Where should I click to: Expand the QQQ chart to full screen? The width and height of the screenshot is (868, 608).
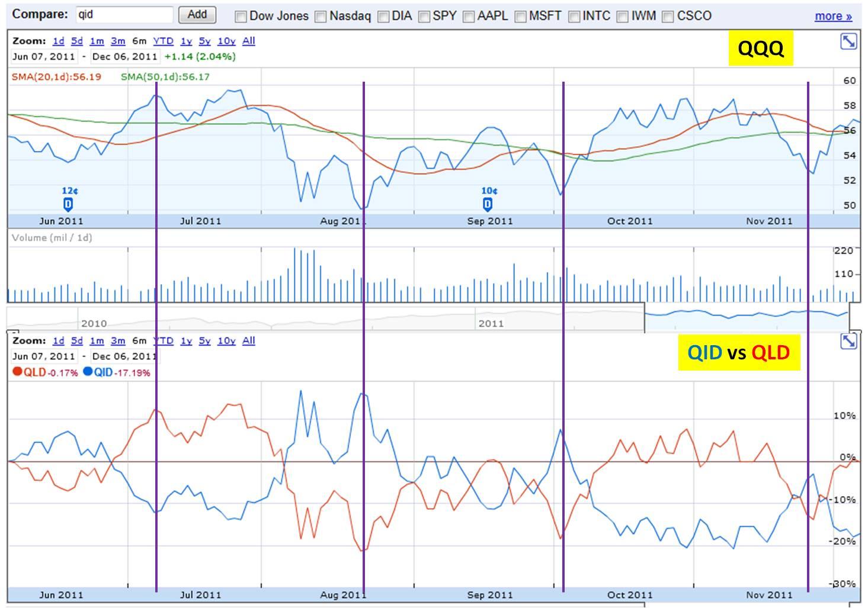[x=848, y=41]
